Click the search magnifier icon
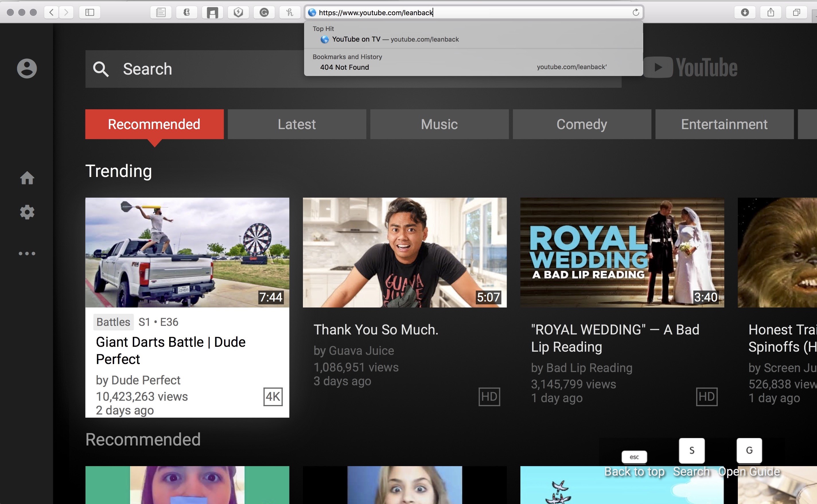Viewport: 817px width, 504px height. 100,69
